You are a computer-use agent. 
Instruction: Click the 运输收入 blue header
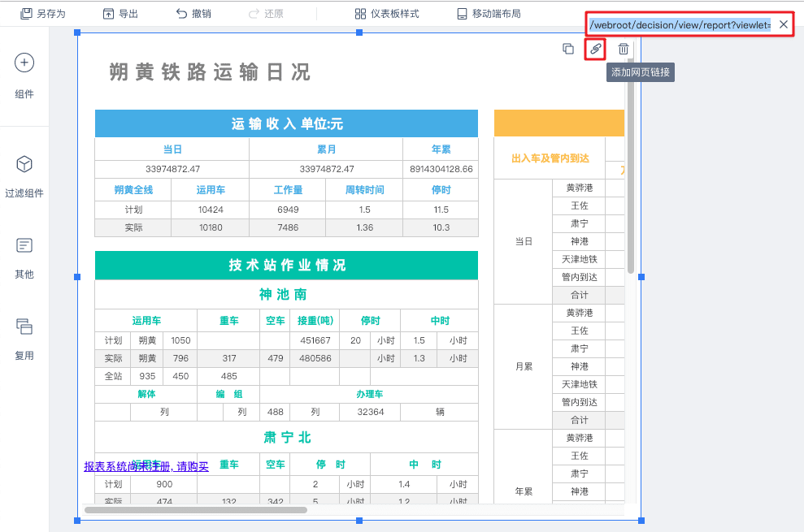pyautogui.click(x=286, y=123)
